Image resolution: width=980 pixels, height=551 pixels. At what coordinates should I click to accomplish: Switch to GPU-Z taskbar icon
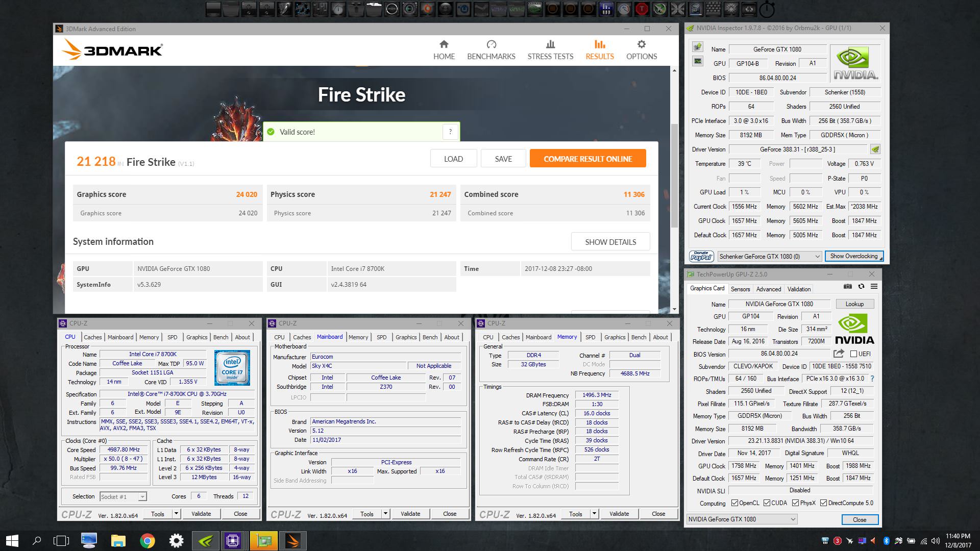tap(263, 540)
